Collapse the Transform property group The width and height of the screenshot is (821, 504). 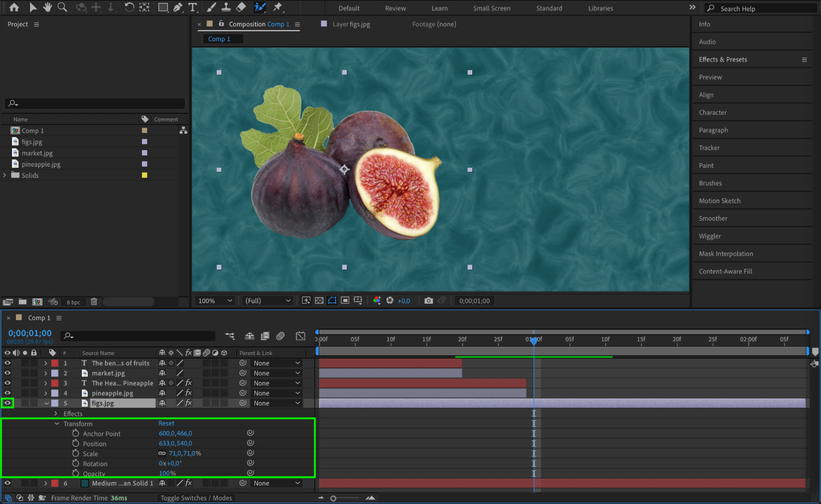(57, 424)
